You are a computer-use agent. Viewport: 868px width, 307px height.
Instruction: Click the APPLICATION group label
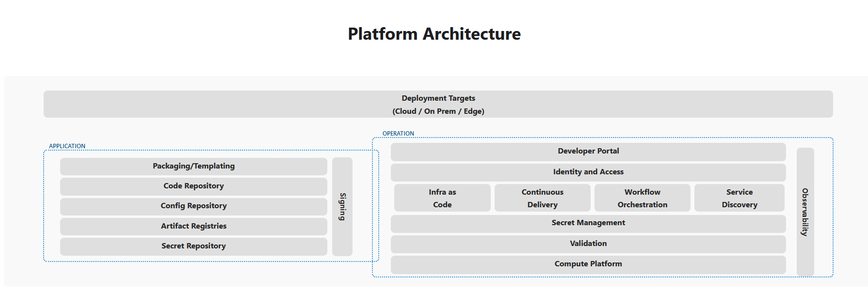pos(67,146)
